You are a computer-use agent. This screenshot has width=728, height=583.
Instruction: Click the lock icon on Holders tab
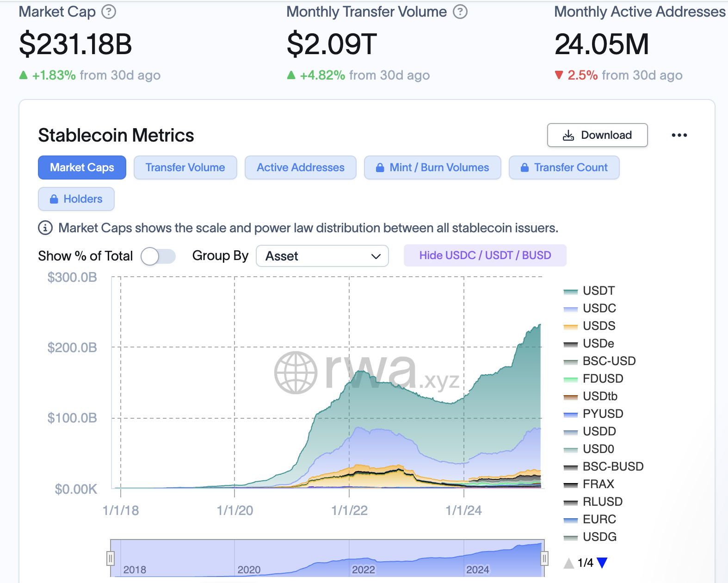coord(54,199)
